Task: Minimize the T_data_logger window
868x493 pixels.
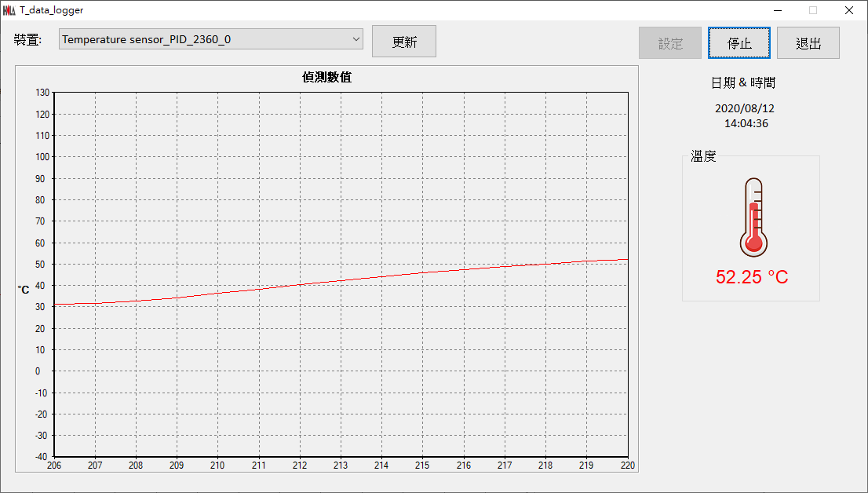Action: click(x=778, y=10)
